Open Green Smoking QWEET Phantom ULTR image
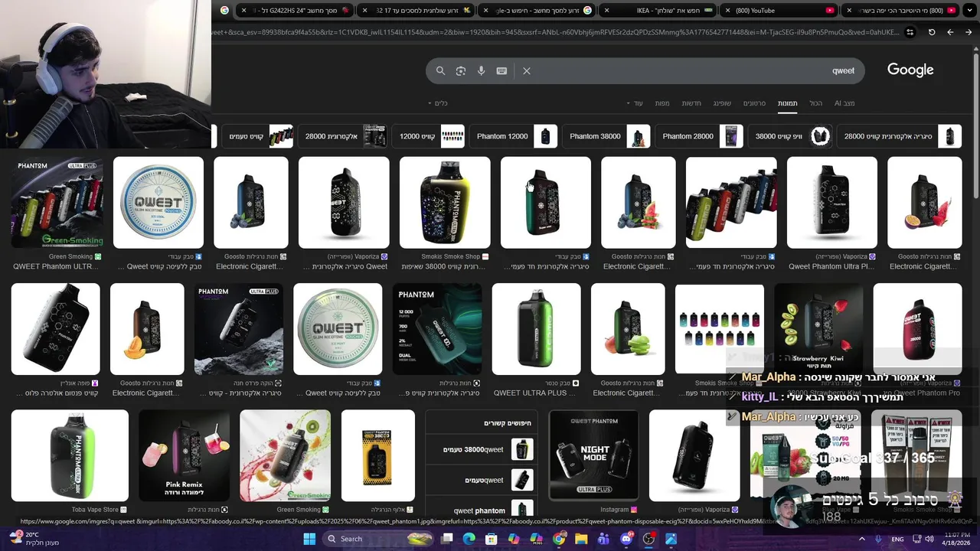 57,203
